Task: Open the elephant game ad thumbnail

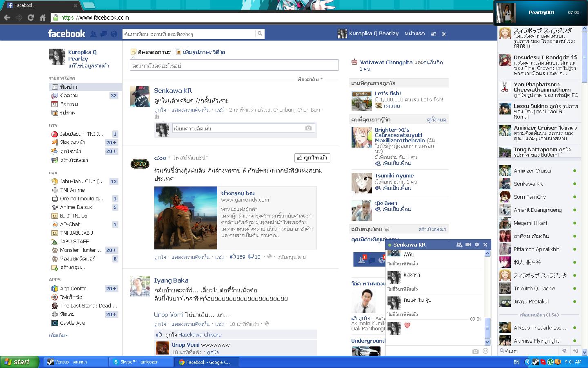Action: (x=186, y=218)
